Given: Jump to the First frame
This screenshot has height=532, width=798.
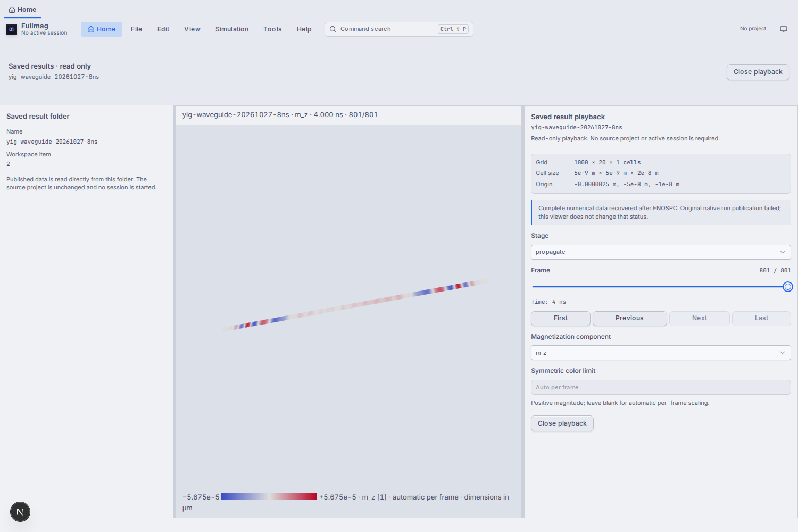Looking at the screenshot, I should pos(561,318).
